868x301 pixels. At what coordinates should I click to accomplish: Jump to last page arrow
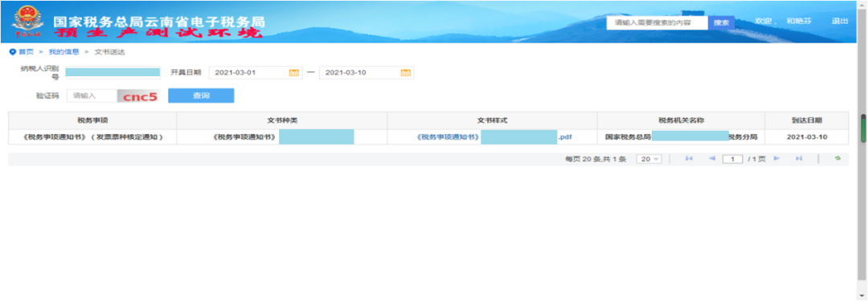[x=799, y=159]
